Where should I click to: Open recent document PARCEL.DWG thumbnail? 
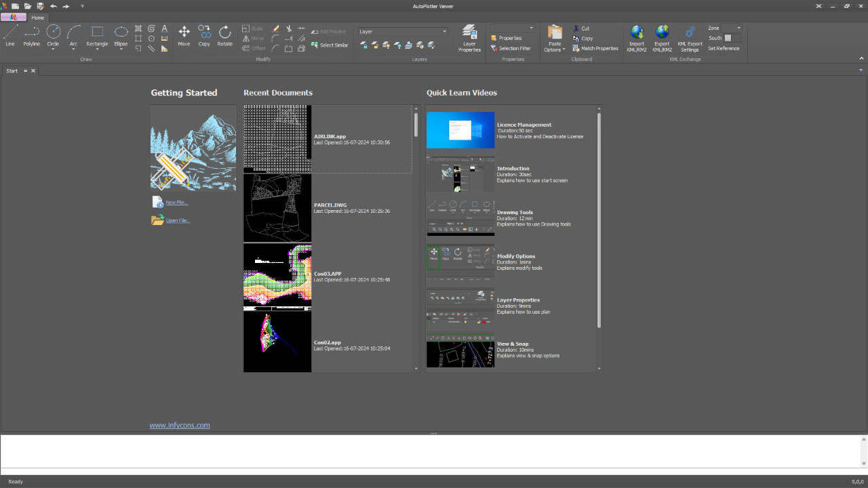tap(277, 208)
